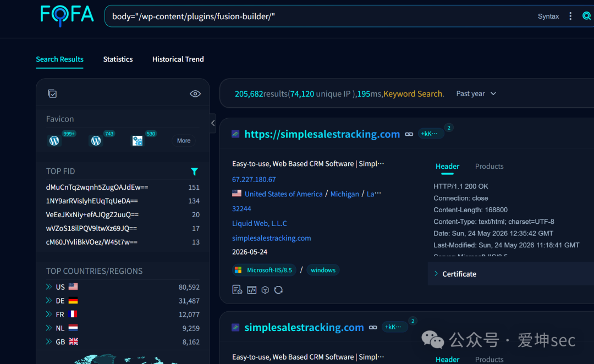Expand the FR country row

[48, 314]
